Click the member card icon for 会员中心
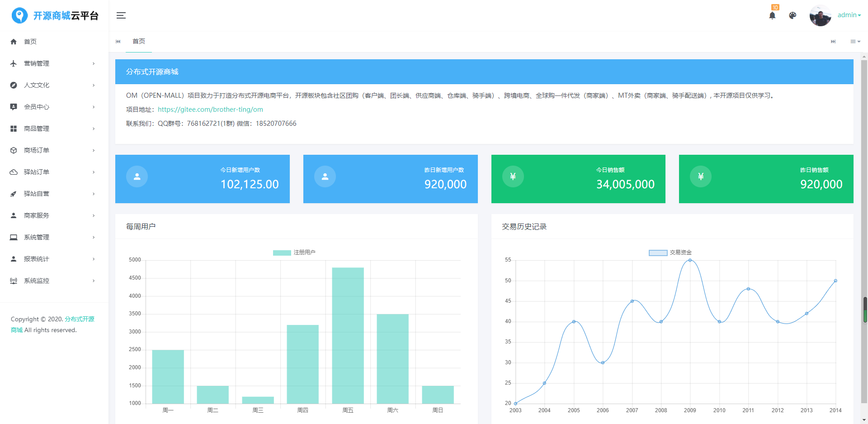Image resolution: width=868 pixels, height=424 pixels. click(14, 107)
